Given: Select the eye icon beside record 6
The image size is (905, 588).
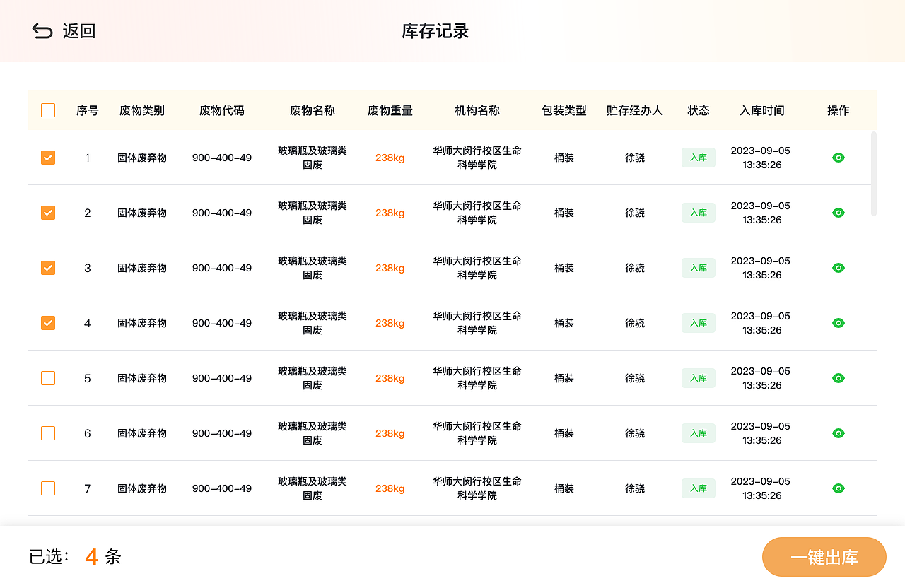Looking at the screenshot, I should point(838,433).
